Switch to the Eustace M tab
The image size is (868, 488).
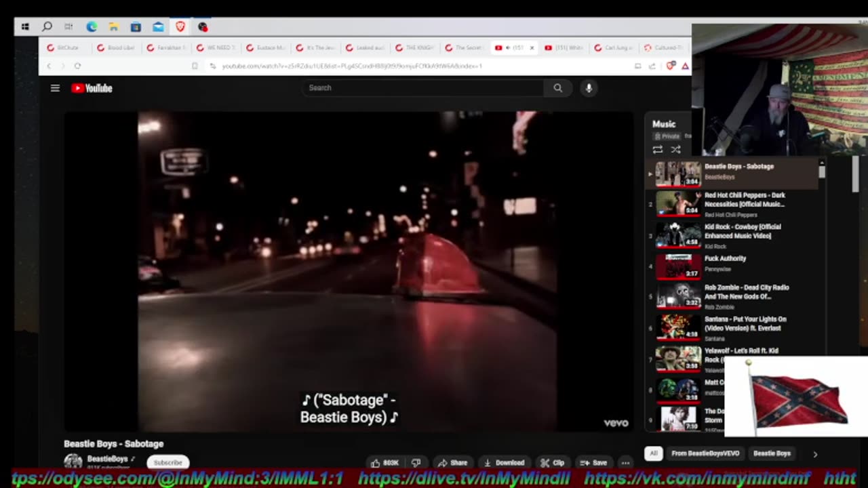[x=265, y=48]
